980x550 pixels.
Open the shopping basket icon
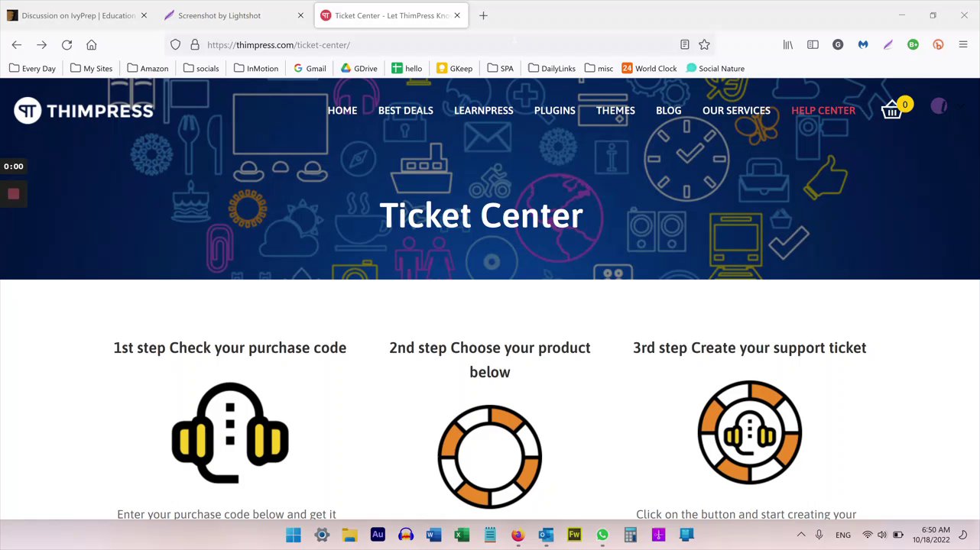click(x=891, y=111)
